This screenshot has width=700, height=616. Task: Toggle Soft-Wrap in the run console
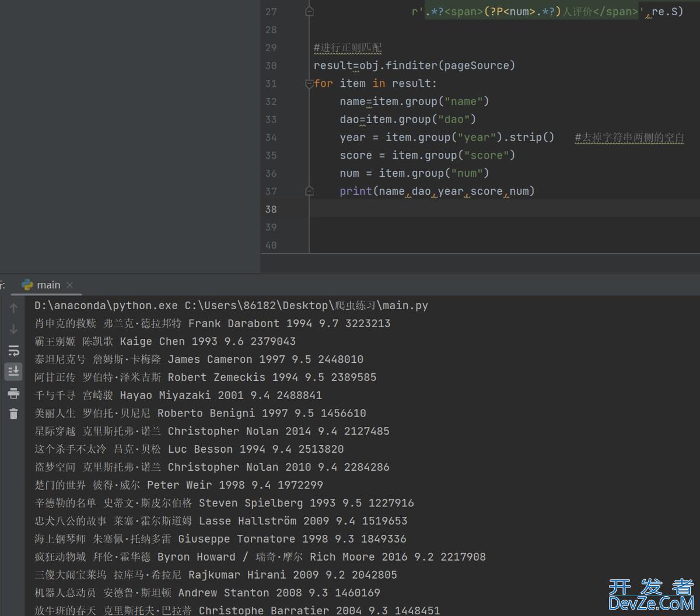13,350
